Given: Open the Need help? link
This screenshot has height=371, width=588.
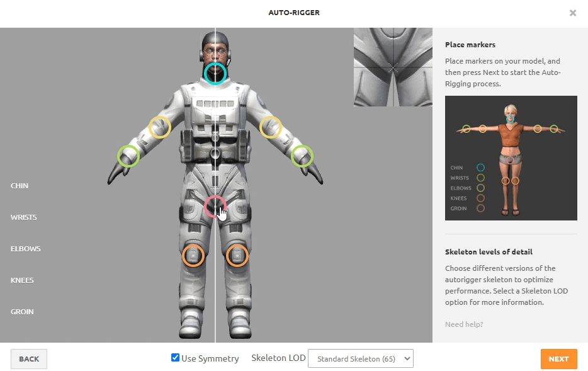Looking at the screenshot, I should 464,324.
